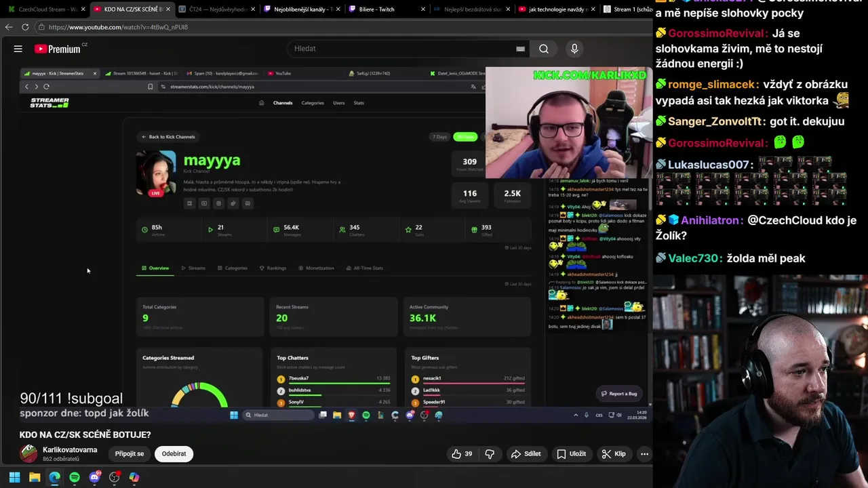Open Discord from the taskbar

[94, 477]
